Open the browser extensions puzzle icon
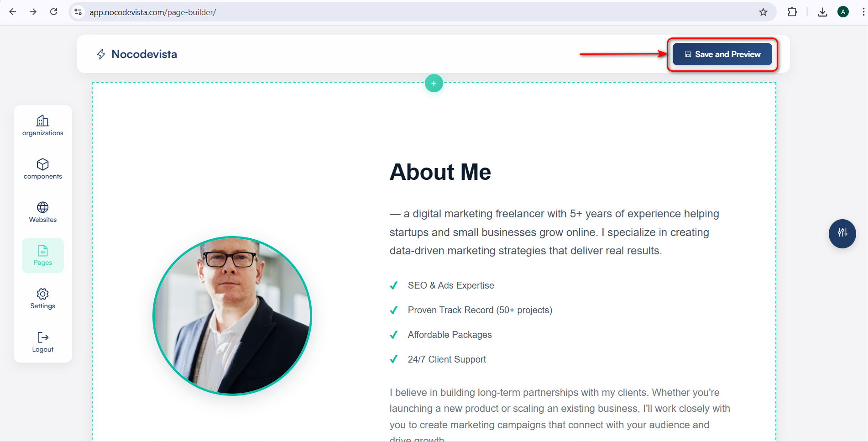 pyautogui.click(x=792, y=12)
